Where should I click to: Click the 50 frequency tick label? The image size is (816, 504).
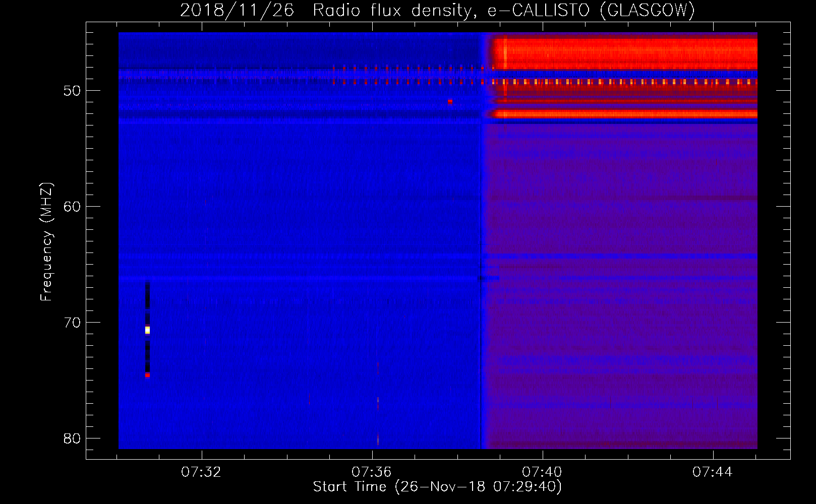[72, 91]
